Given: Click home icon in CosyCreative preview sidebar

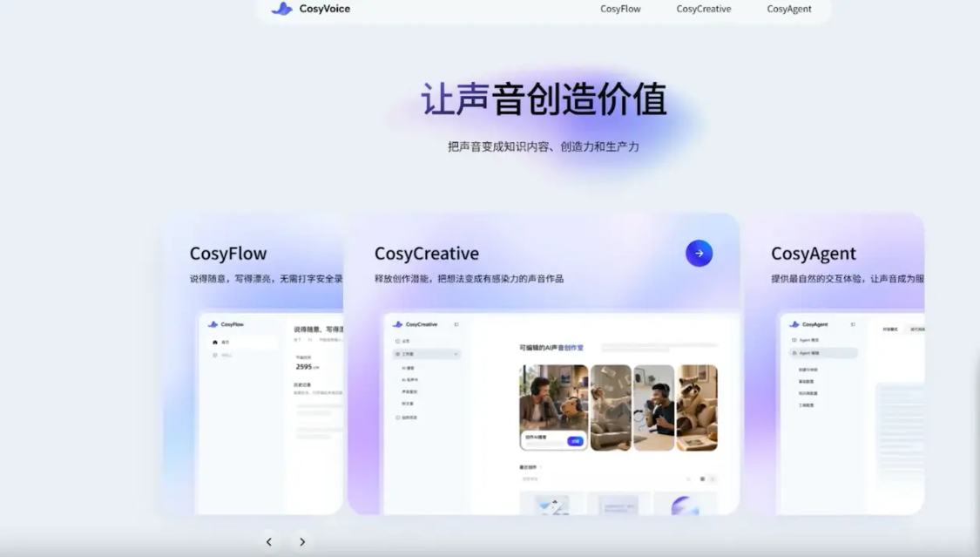Looking at the screenshot, I should 397,341.
